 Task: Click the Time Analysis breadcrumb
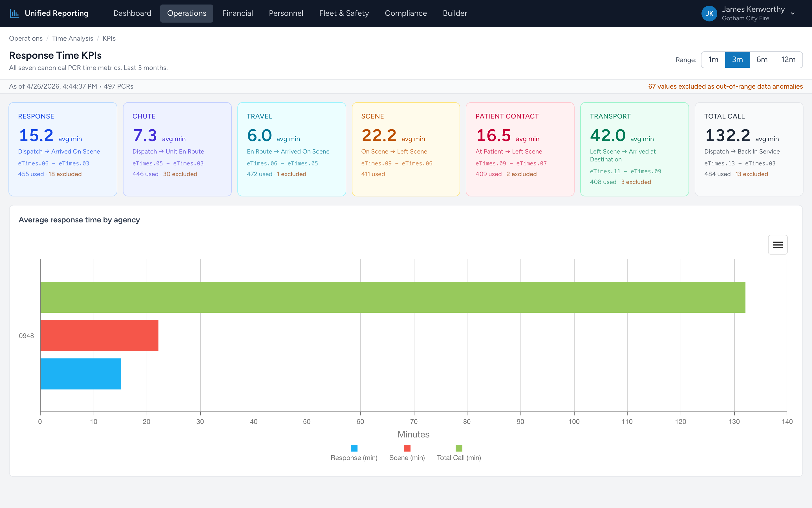point(72,38)
